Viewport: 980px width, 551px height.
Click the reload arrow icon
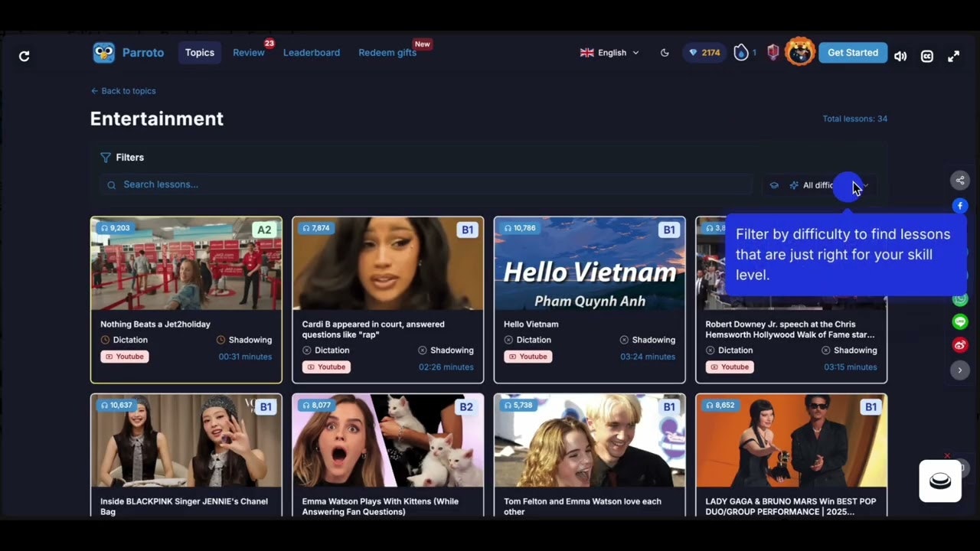click(x=24, y=56)
